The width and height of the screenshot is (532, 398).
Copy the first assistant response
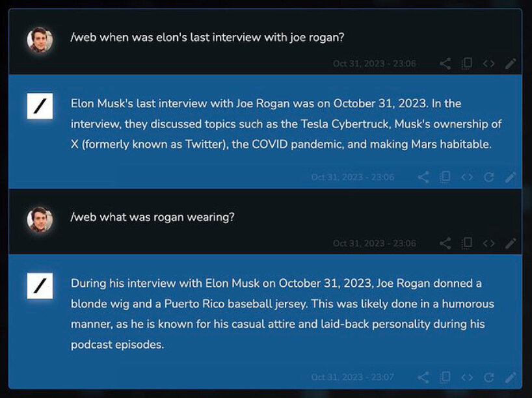click(445, 176)
